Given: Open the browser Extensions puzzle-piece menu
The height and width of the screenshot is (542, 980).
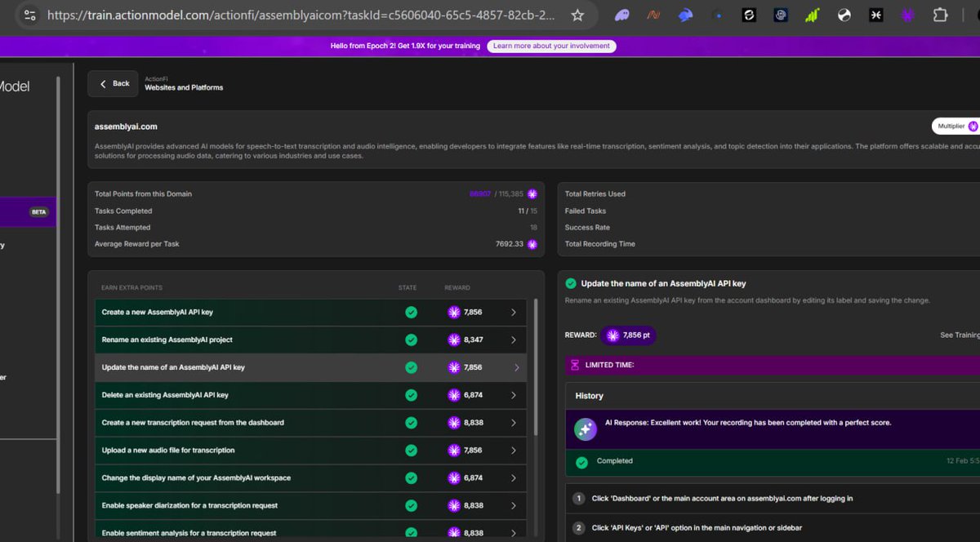Looking at the screenshot, I should (940, 15).
